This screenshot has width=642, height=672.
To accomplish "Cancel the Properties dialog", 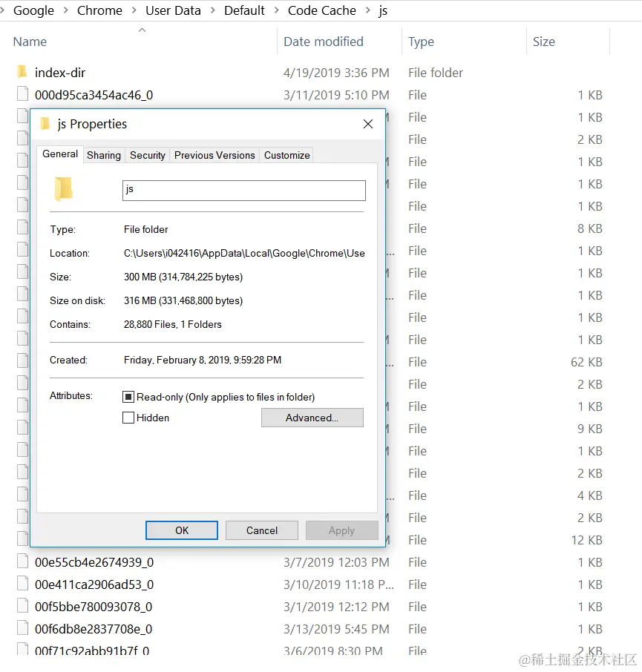I will click(261, 530).
